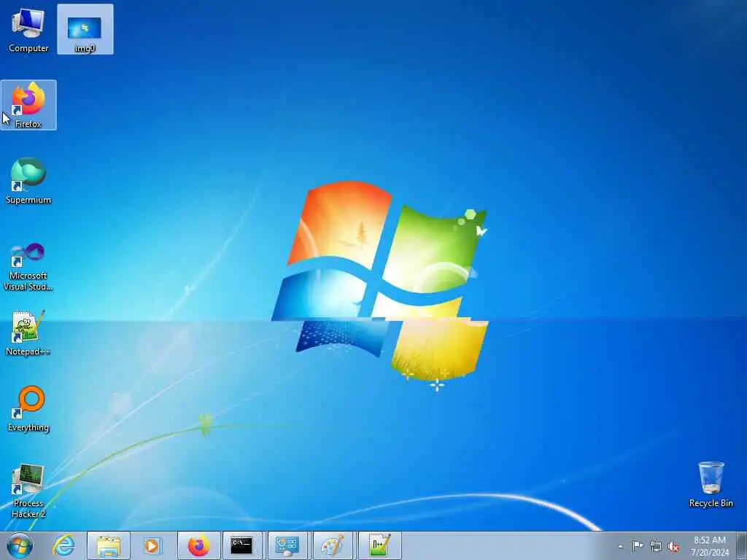This screenshot has height=560, width=747.
Task: Open the network status tray icon
Action: click(656, 546)
